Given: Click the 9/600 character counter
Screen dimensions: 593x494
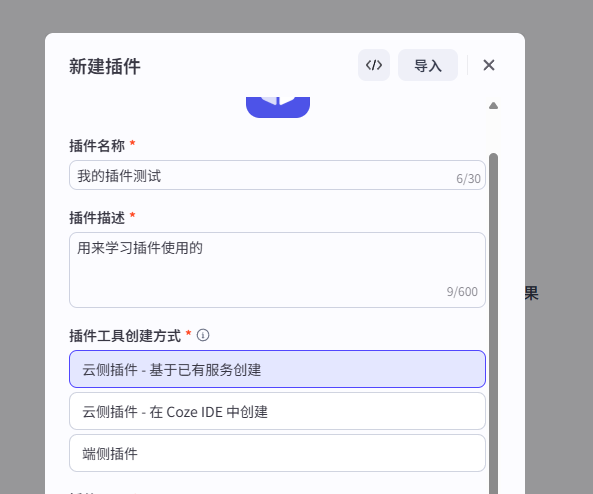Looking at the screenshot, I should (462, 292).
